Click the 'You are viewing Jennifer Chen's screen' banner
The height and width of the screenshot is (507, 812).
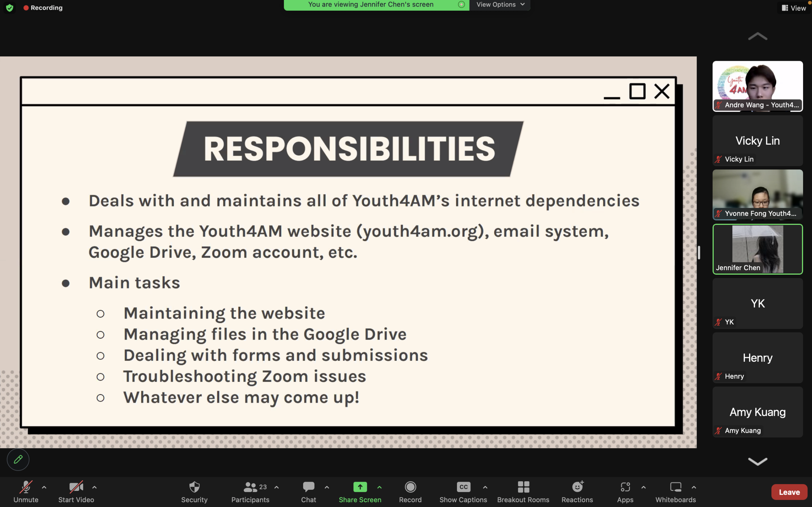pos(371,5)
